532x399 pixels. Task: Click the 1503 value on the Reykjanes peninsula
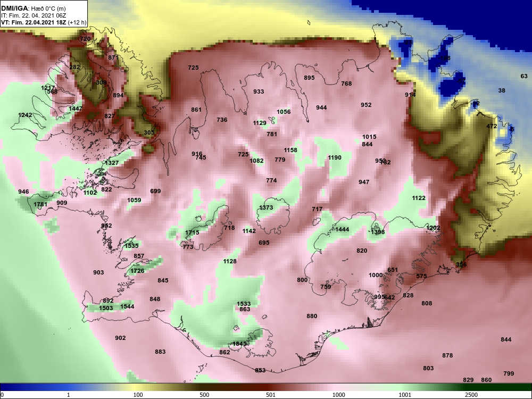click(x=106, y=308)
